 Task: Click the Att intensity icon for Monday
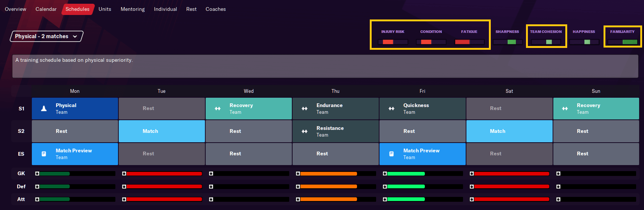pyautogui.click(x=37, y=200)
